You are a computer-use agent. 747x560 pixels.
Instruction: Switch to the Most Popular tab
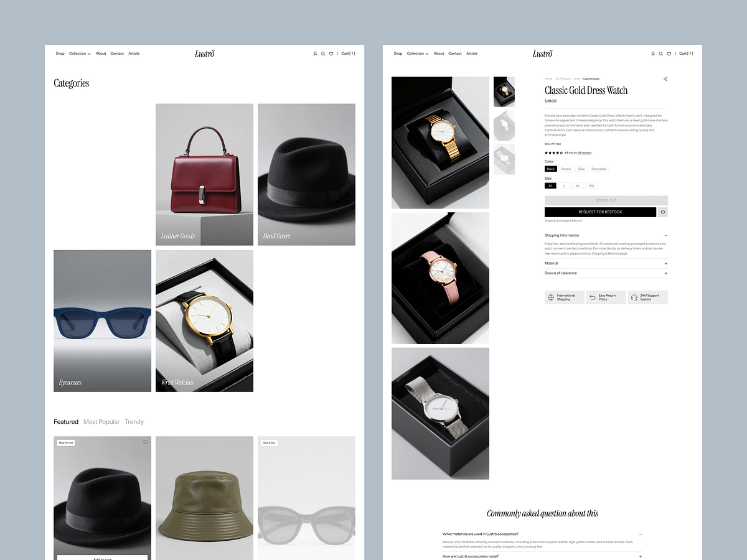[x=101, y=422]
